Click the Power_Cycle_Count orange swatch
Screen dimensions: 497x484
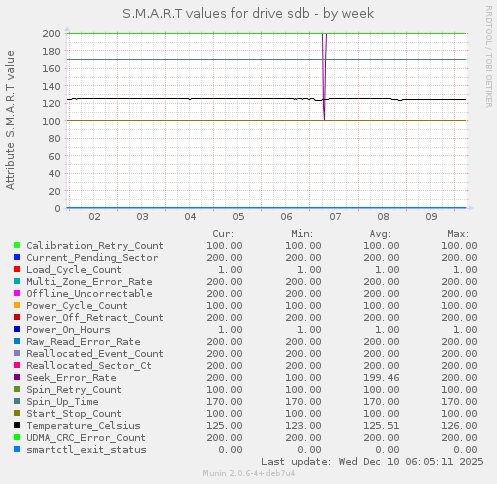17,305
